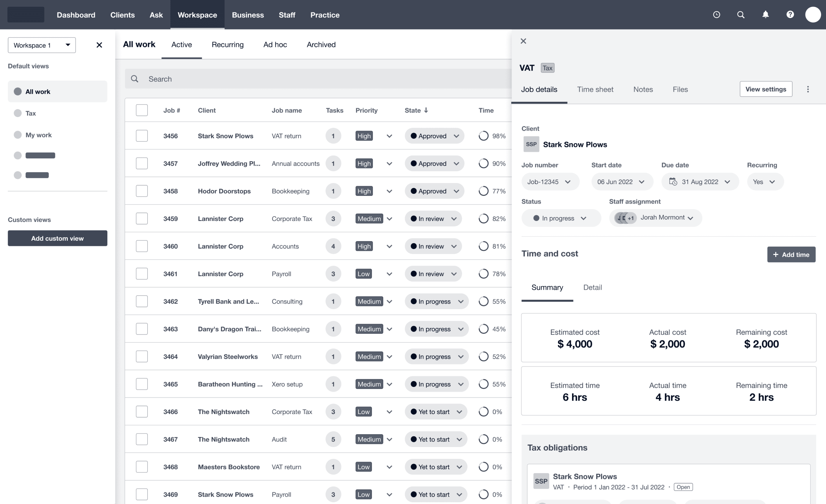Toggle the select-all checkbox in table header
The width and height of the screenshot is (826, 504).
pyautogui.click(x=142, y=110)
